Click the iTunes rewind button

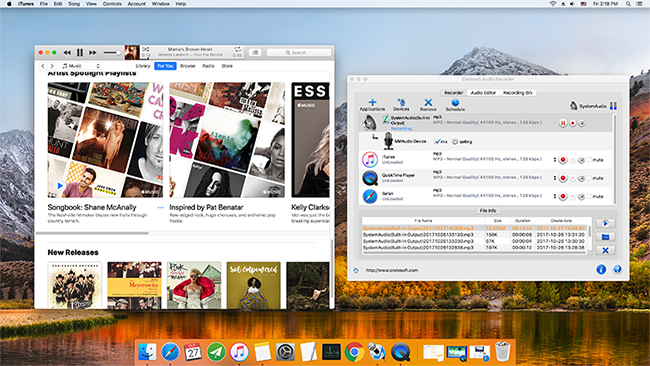(x=67, y=53)
